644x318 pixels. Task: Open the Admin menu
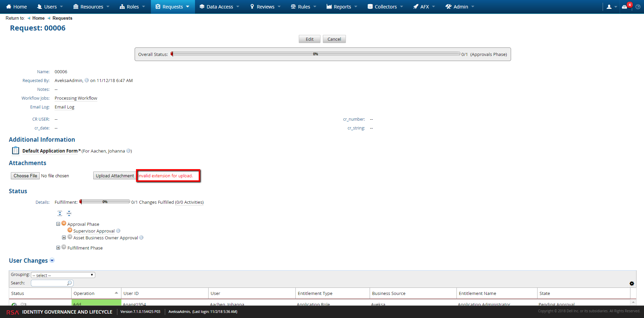459,6
